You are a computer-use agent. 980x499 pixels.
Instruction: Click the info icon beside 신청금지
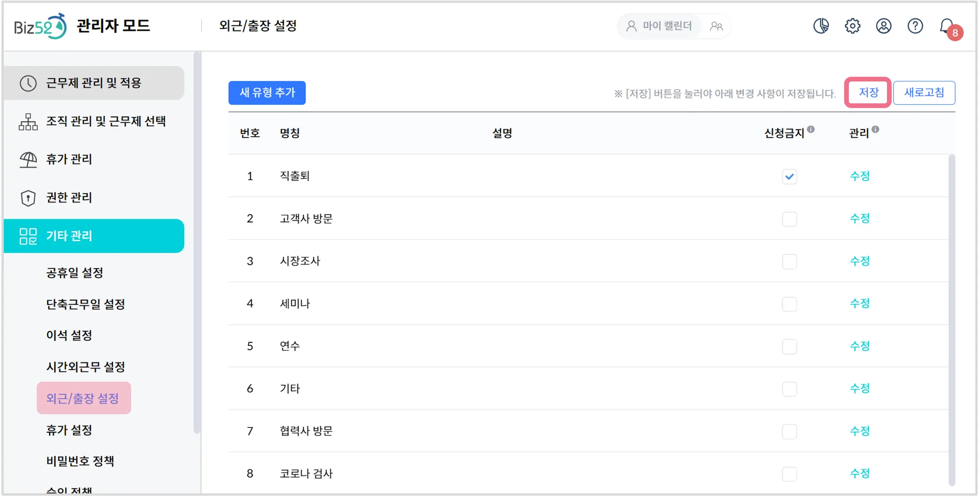coord(811,129)
